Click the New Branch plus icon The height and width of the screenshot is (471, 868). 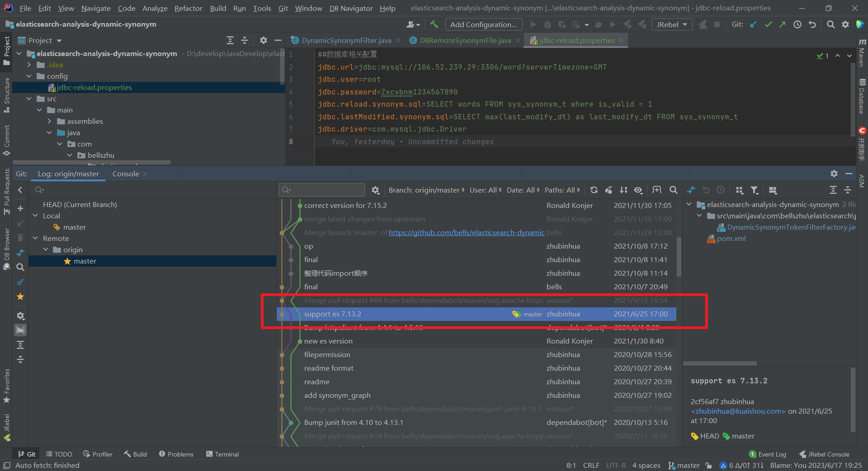20,208
